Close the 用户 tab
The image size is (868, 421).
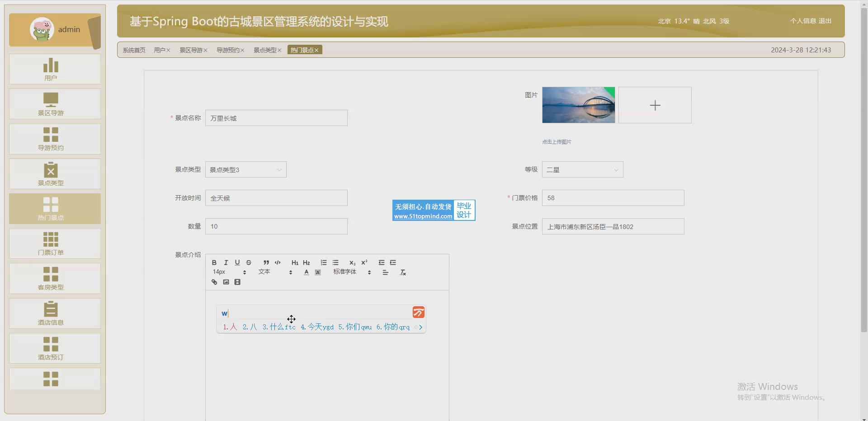point(168,50)
